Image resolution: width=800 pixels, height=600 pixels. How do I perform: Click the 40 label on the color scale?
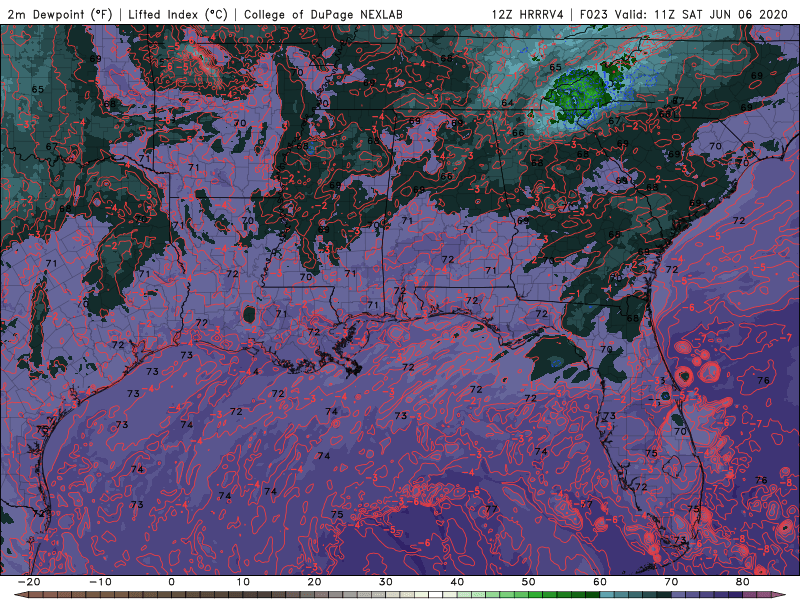(457, 582)
